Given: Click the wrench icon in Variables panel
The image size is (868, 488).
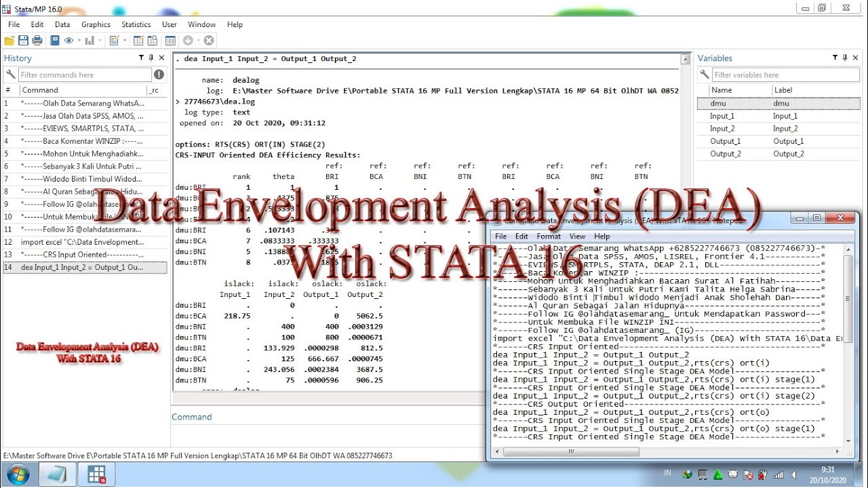Looking at the screenshot, I should pyautogui.click(x=705, y=75).
